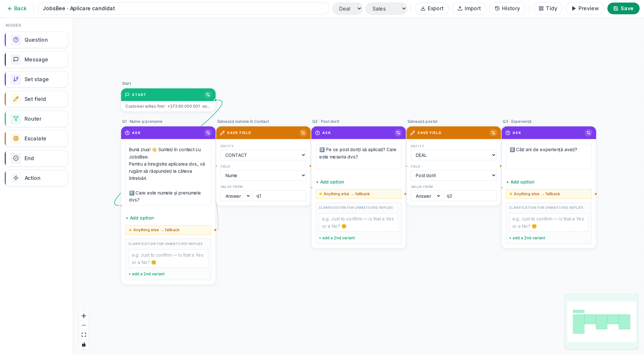Click the q1 value input
Screen dimensions: 644x355
pyautogui.click(x=280, y=196)
